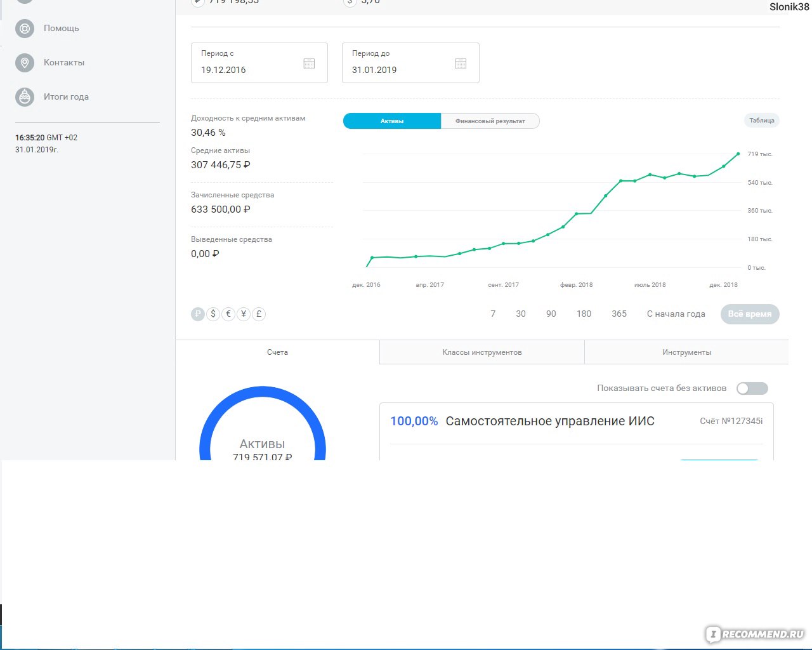Click the 633 500,00 ₽ deposited value

pyautogui.click(x=221, y=209)
